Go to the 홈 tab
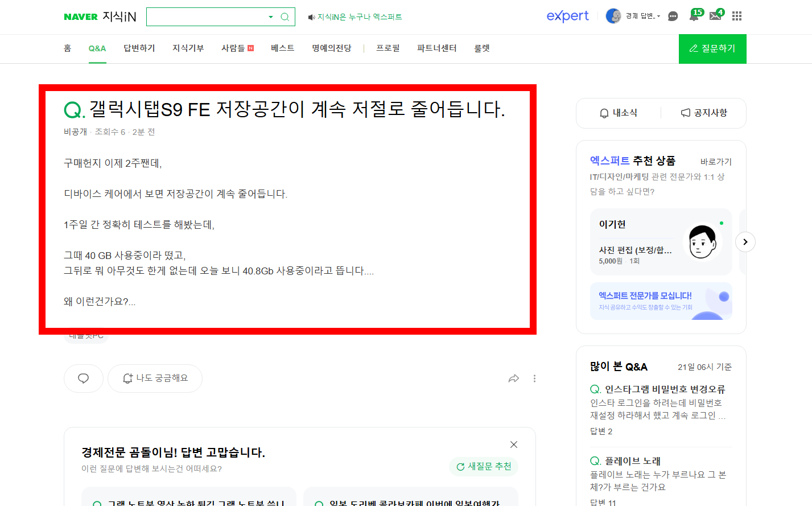Image resolution: width=812 pixels, height=506 pixels. [67, 48]
